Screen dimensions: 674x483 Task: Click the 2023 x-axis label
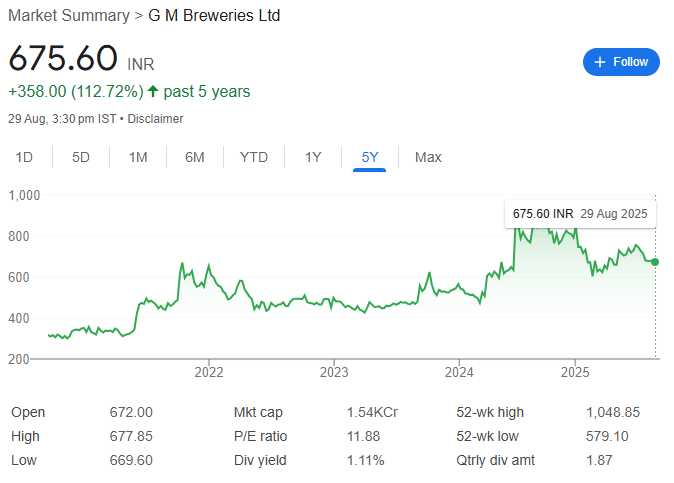pos(334,372)
